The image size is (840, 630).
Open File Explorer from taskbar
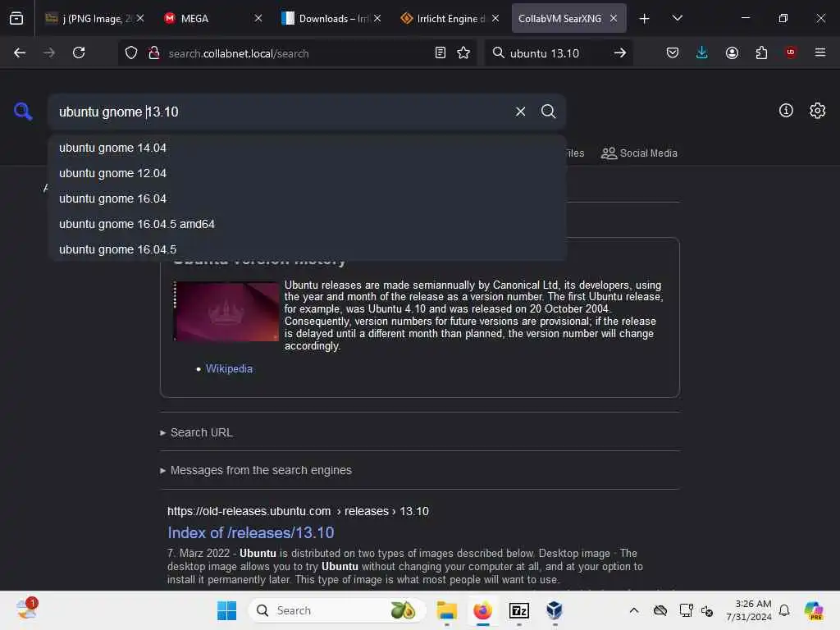coord(447,610)
